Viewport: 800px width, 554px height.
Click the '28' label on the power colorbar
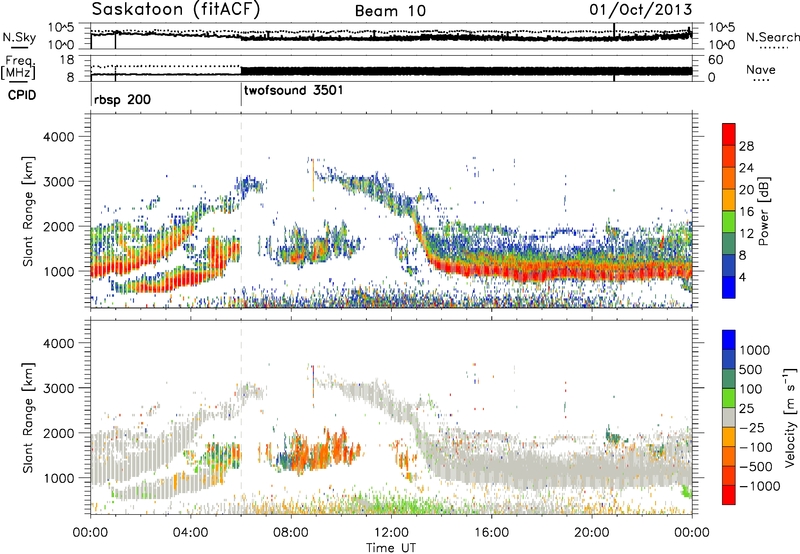746,146
